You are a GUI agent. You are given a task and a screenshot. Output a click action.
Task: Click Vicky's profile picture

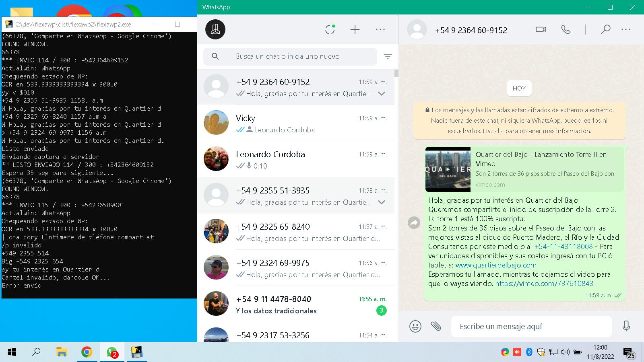[216, 122]
